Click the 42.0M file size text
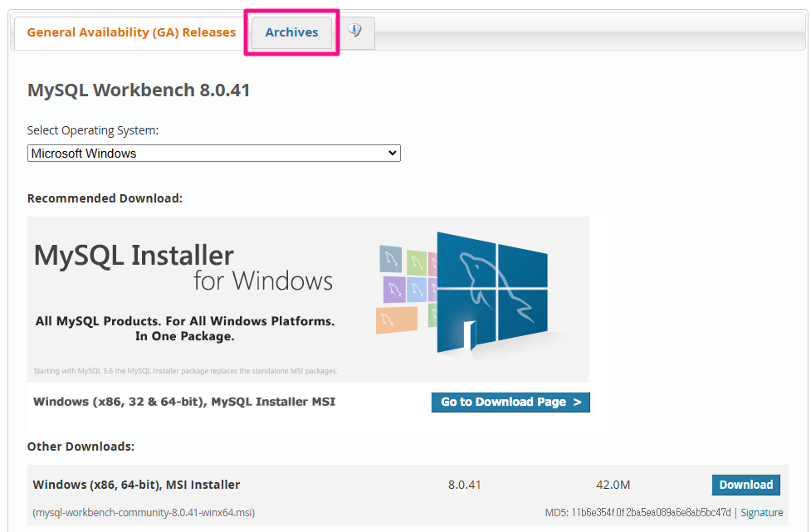This screenshot has width=811, height=532. 613,485
